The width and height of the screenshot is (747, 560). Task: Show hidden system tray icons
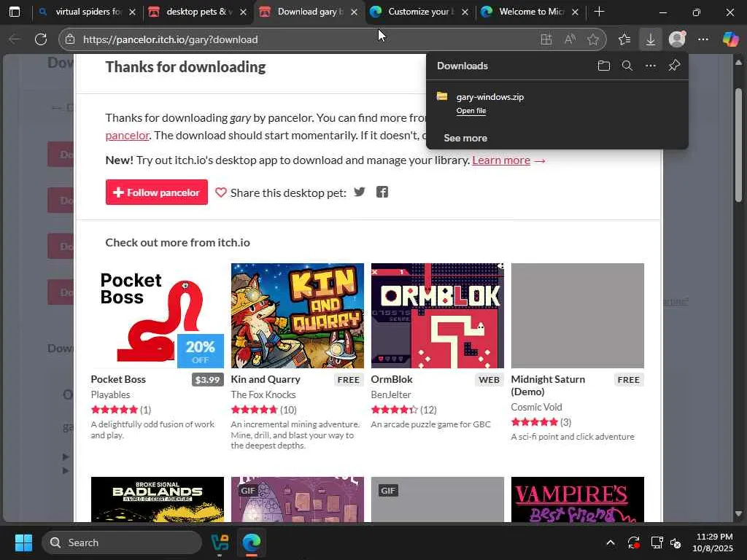click(x=611, y=542)
